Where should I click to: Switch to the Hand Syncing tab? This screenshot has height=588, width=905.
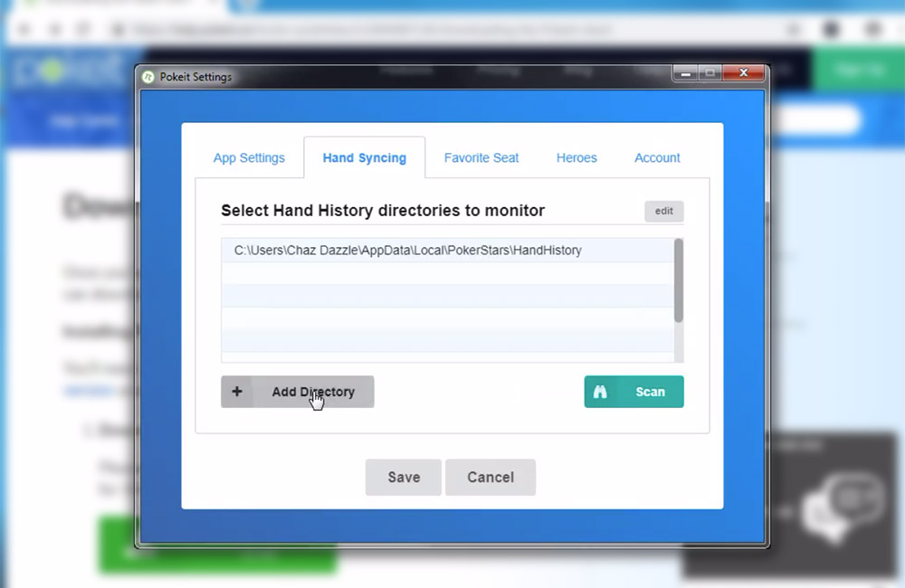tap(364, 157)
